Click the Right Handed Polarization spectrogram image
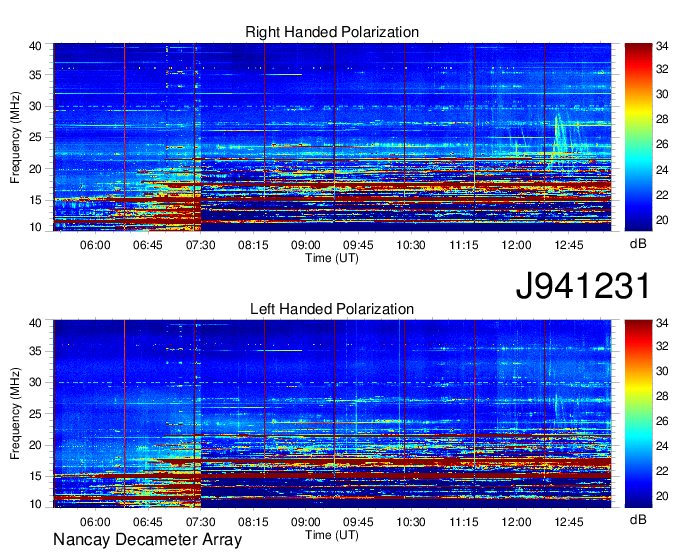The width and height of the screenshot is (680, 552). coord(332,137)
